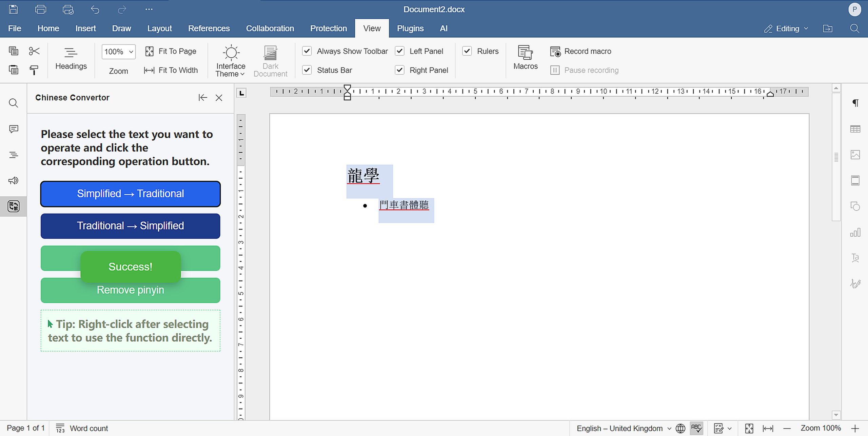
Task: Click Fit to Width icon in status bar
Action: coord(768,428)
